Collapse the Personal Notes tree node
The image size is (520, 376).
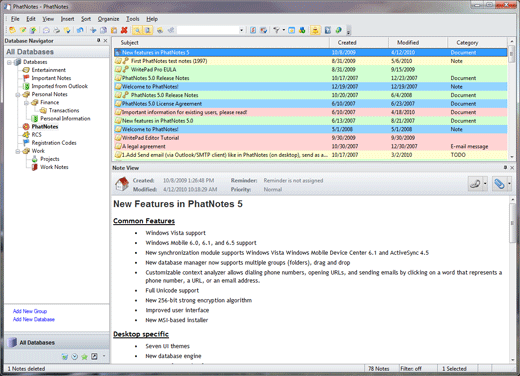tap(18, 95)
